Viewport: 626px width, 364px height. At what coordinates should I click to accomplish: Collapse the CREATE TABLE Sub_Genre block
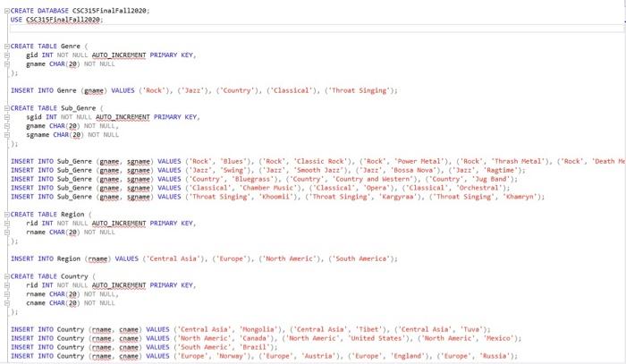[7, 108]
